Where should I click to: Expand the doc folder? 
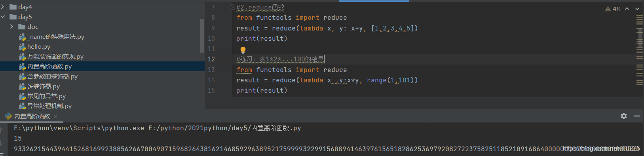pyautogui.click(x=11, y=27)
